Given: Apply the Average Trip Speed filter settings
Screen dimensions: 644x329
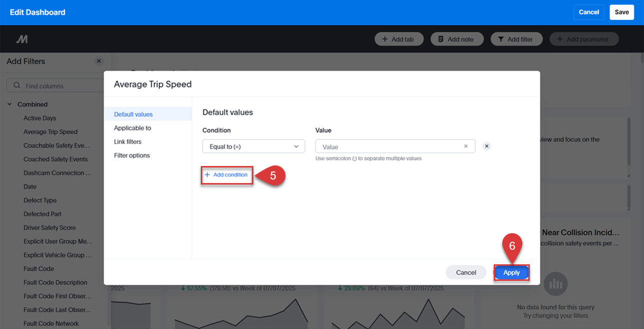Looking at the screenshot, I should pos(511,272).
